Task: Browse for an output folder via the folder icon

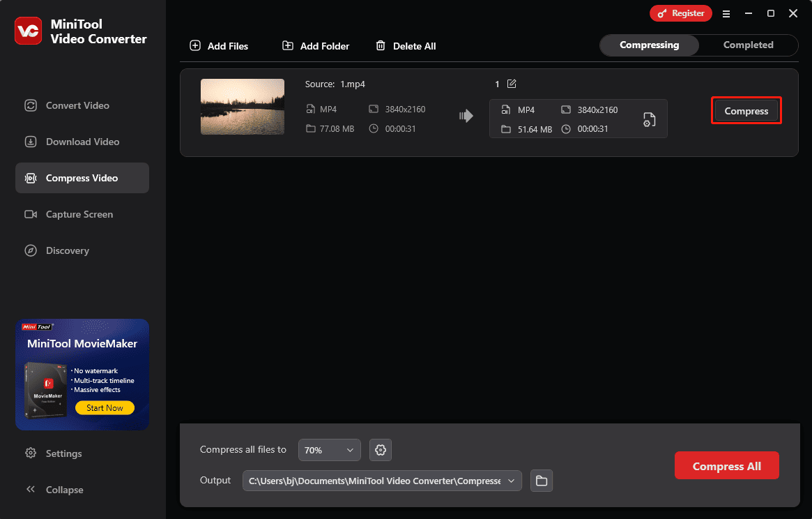Action: (x=542, y=481)
